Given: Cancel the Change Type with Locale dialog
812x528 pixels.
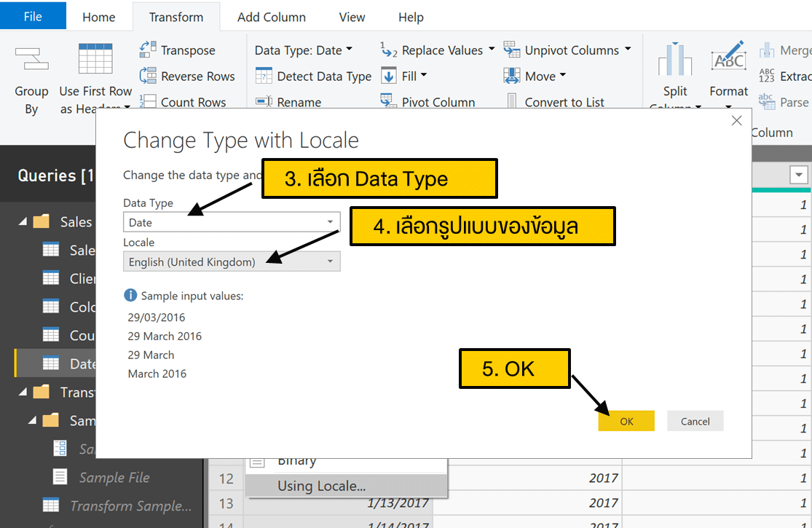Looking at the screenshot, I should 695,421.
